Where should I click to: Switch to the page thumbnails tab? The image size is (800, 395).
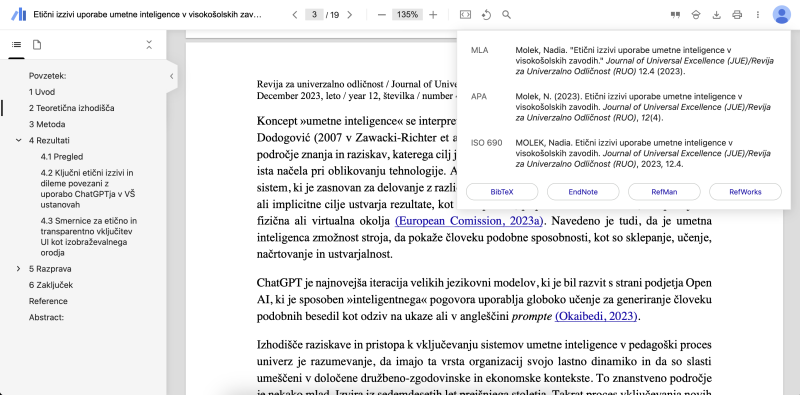[x=37, y=45]
